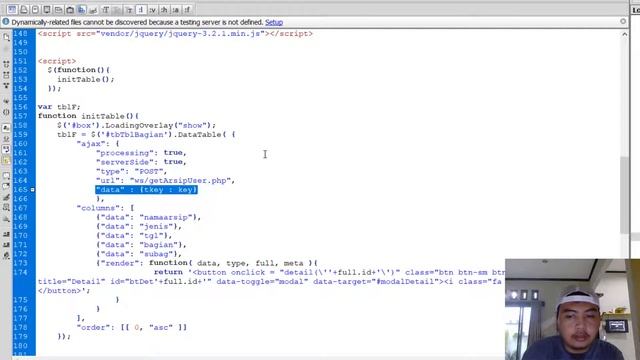The height and width of the screenshot is (360, 640).
Task: Select print media type rendering icon
Action: [24, 9]
